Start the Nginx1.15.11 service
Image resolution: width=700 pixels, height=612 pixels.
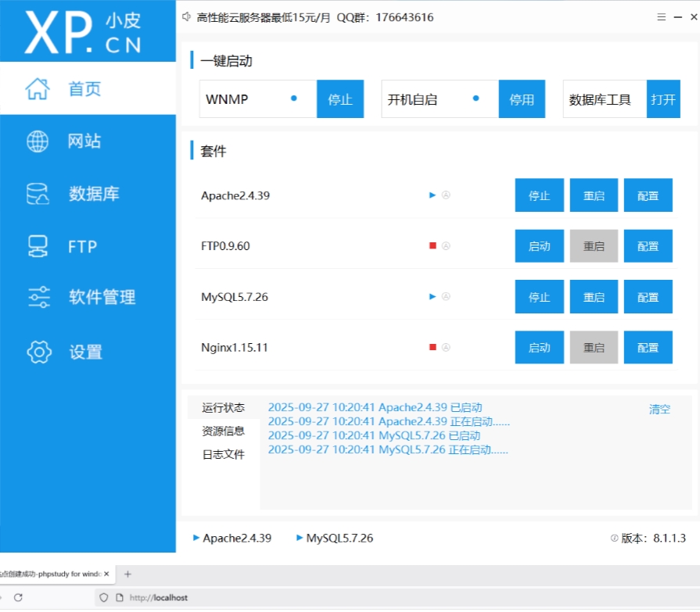pos(540,348)
